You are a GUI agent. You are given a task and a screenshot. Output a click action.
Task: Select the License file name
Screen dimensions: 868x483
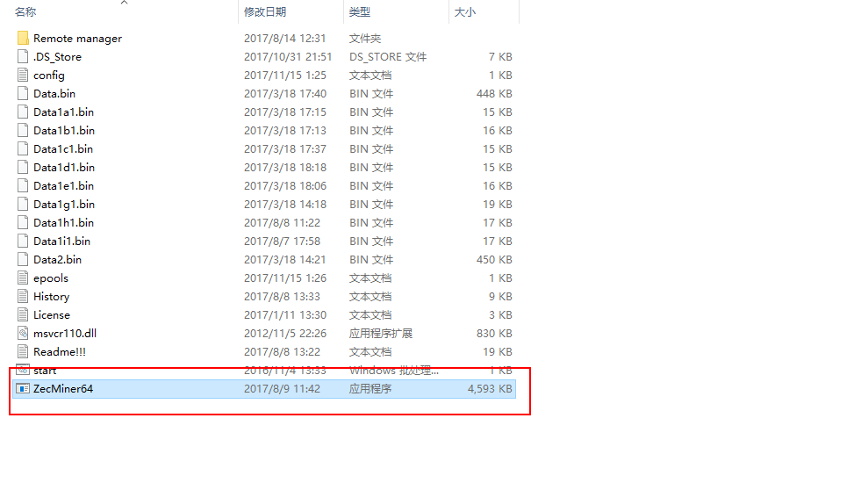coord(51,315)
